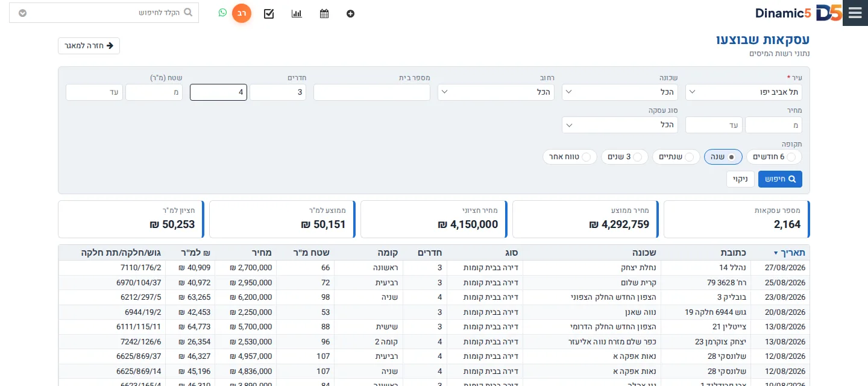The width and height of the screenshot is (868, 386).
Task: Click the חיפוש search button
Action: coord(780,179)
